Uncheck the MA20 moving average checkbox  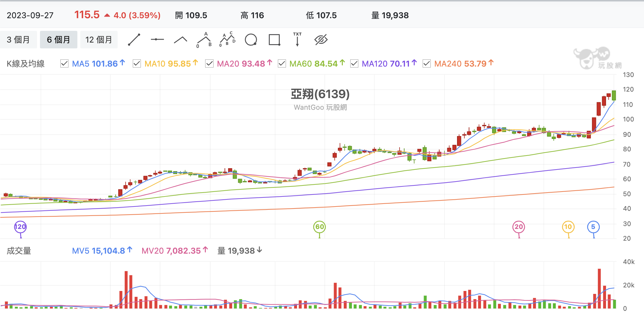(x=209, y=64)
